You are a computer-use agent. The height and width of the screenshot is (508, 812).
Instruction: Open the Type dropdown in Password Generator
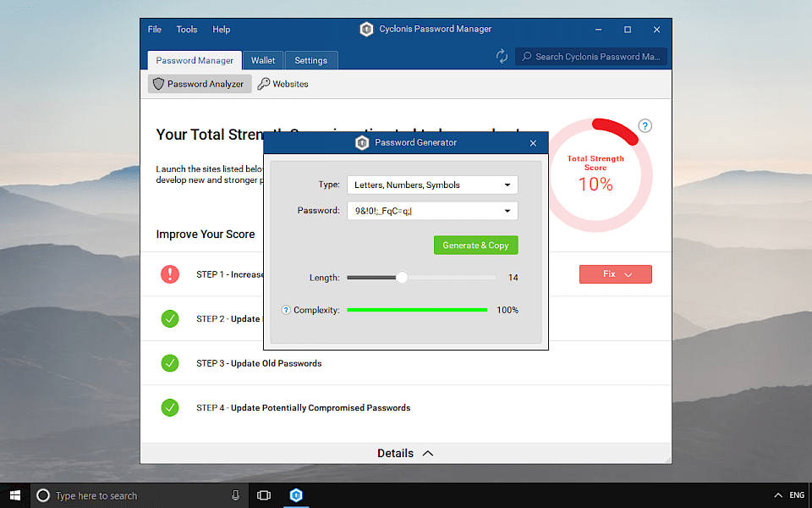(432, 185)
